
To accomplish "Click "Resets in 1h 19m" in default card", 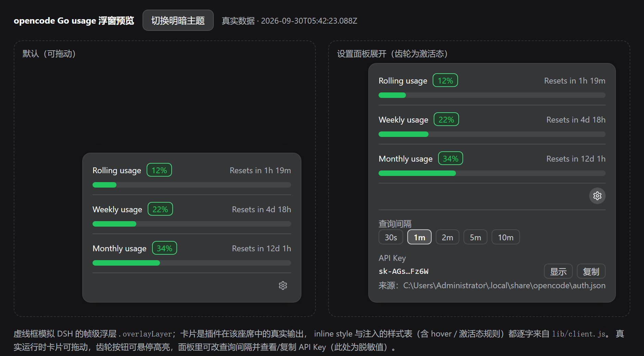I will 260,170.
